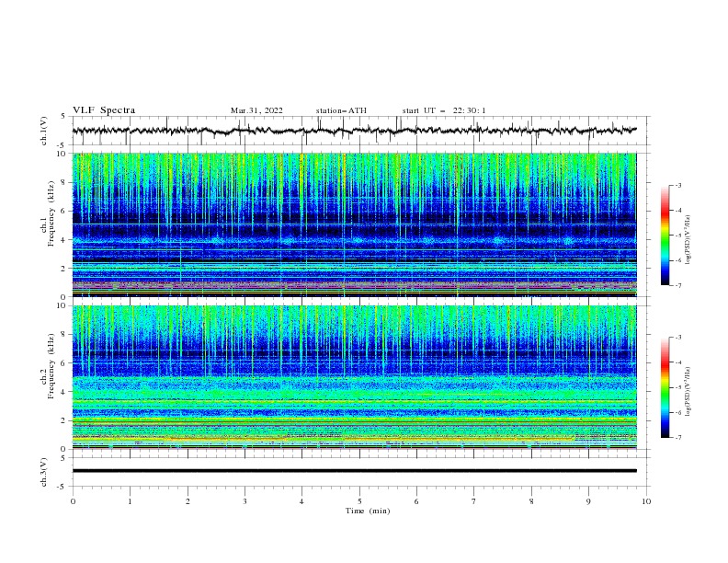Click the ch.1 colorbar "log(PSD)(V²/Hz)" label
The image size is (728, 563).
(x=688, y=240)
